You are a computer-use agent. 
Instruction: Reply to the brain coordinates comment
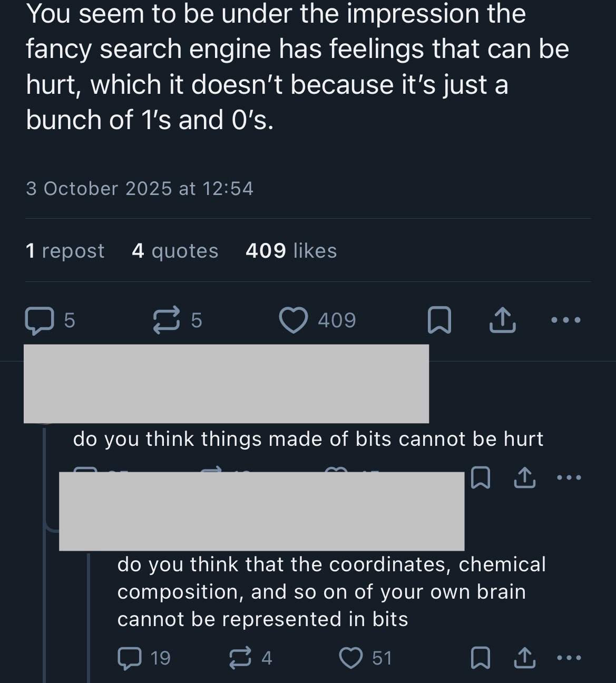point(130,658)
